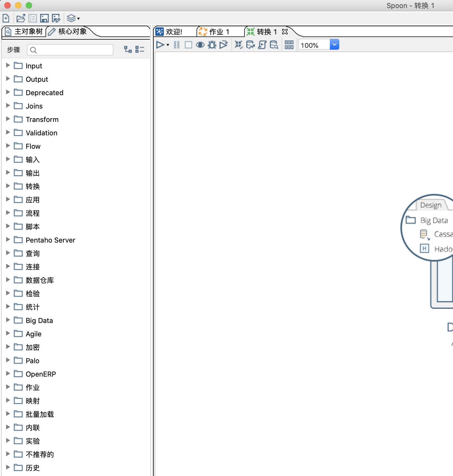Expand the Deprecated folder
This screenshot has height=476, width=453.
point(8,92)
